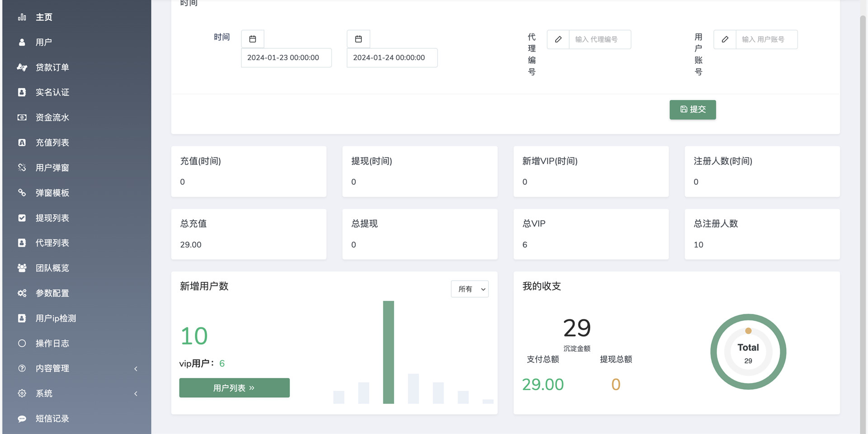Click the green 提交 button
Screen dimensions: 868x434
693,110
